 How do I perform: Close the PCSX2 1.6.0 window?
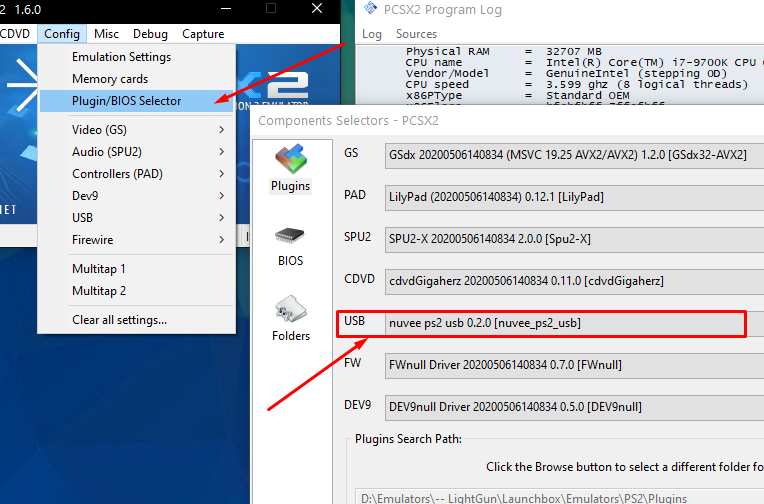pyautogui.click(x=317, y=9)
